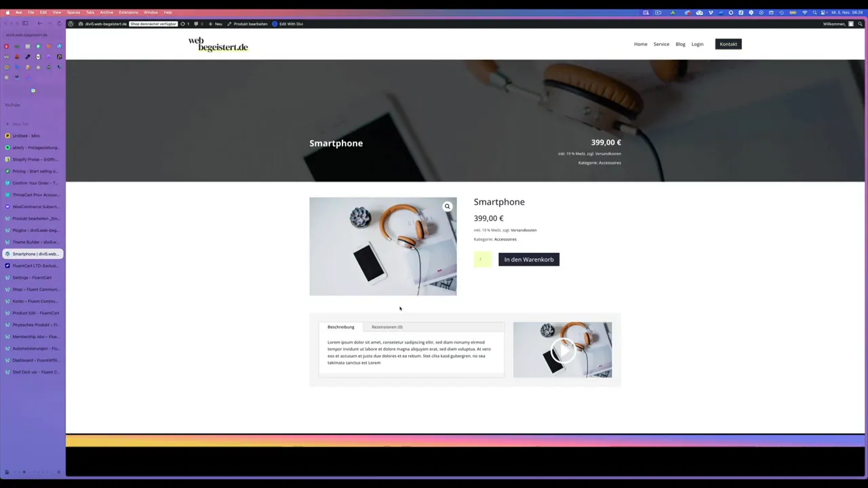Open the comments bubble icon in the admin toolbar
Screen dimensions: 868x488
click(197, 24)
